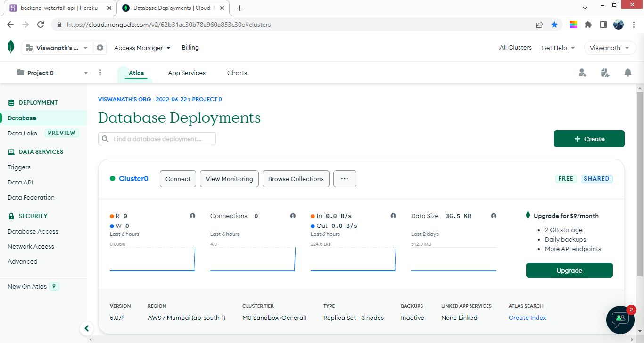Collapse the left sidebar arrow
Image resolution: width=644 pixels, height=343 pixels.
[86, 328]
